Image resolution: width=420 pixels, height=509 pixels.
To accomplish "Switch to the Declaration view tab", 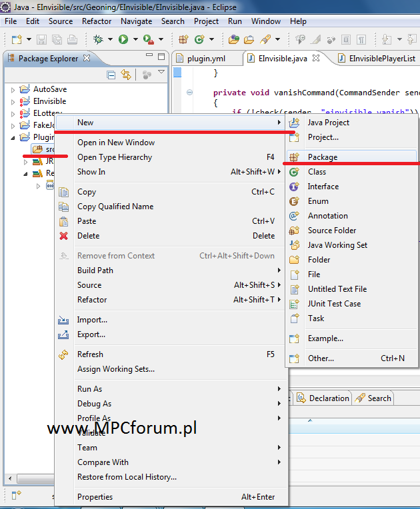I will pyautogui.click(x=323, y=398).
